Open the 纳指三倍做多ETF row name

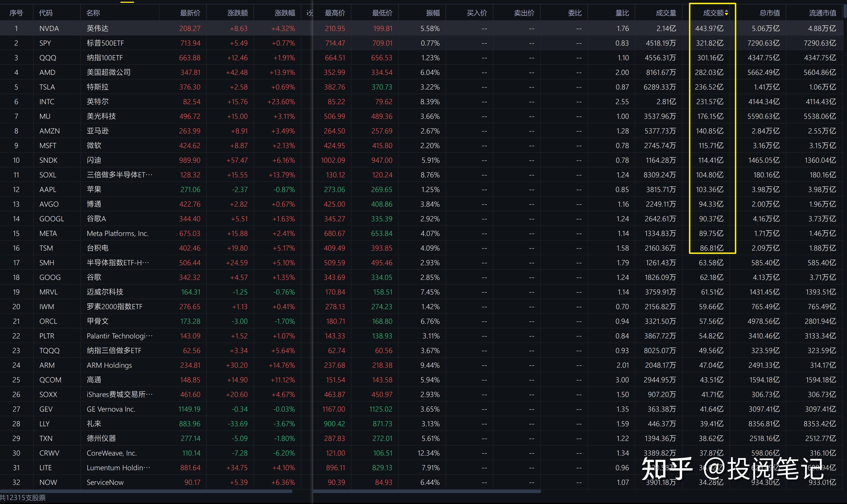pos(114,350)
